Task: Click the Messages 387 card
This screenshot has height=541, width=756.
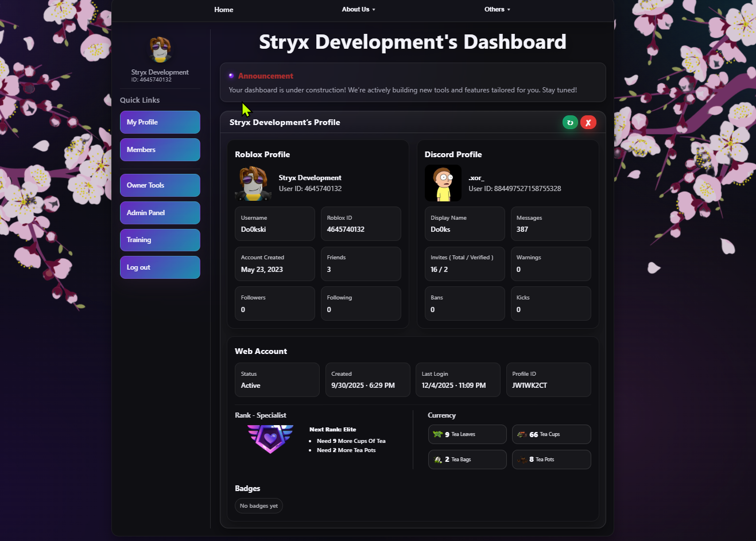Action: tap(551, 224)
